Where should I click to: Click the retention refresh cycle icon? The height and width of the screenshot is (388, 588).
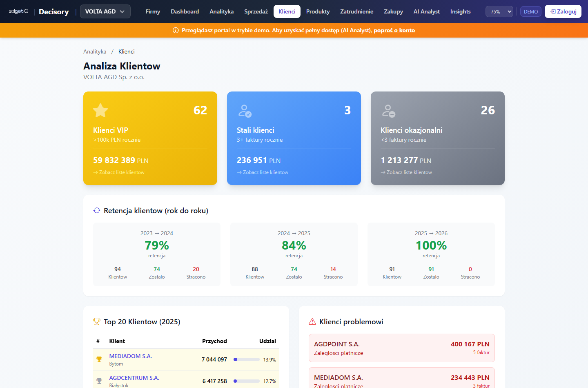[97, 210]
